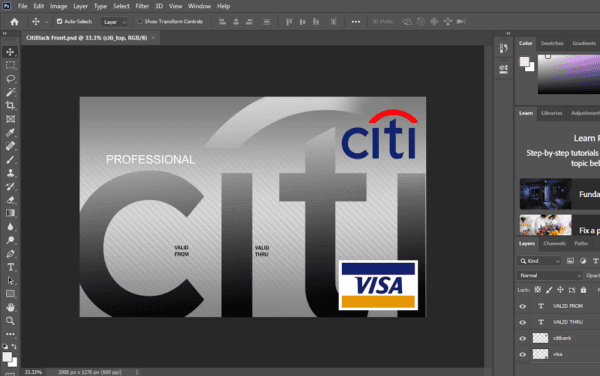Select the Brush tool

point(10,160)
